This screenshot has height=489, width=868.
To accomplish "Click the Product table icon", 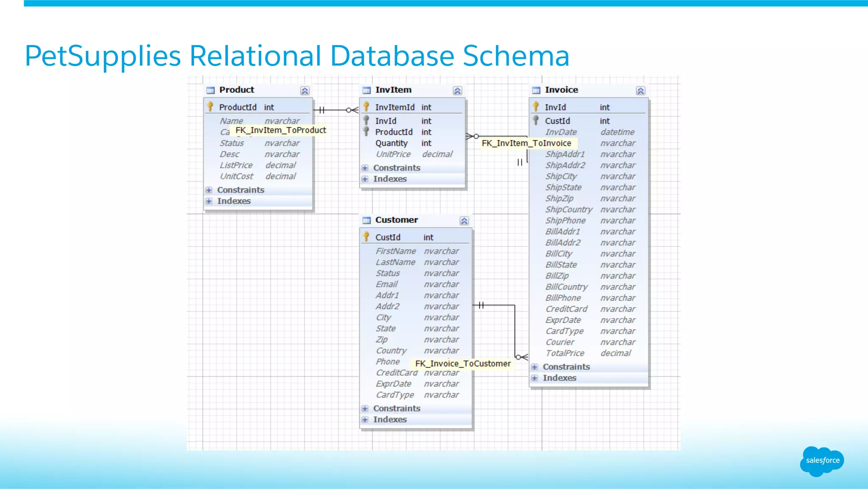I will coord(211,90).
